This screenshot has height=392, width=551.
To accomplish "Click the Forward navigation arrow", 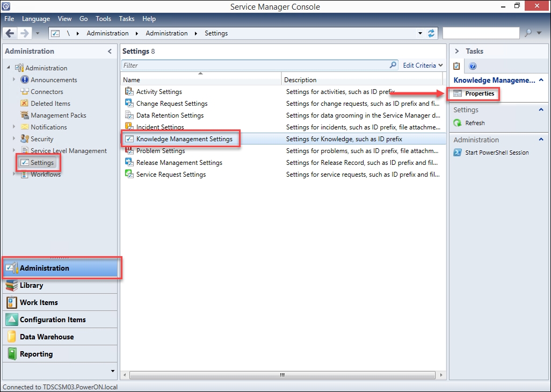I will 24,33.
